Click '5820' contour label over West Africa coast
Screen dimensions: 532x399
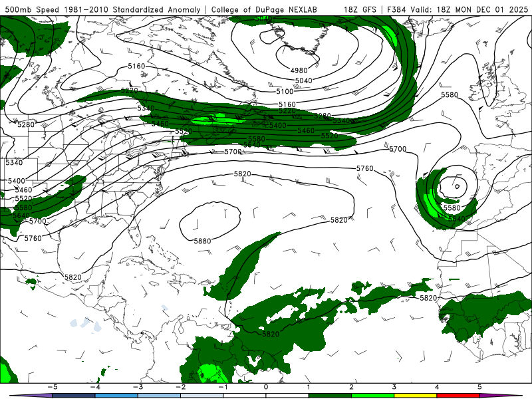[x=428, y=298]
